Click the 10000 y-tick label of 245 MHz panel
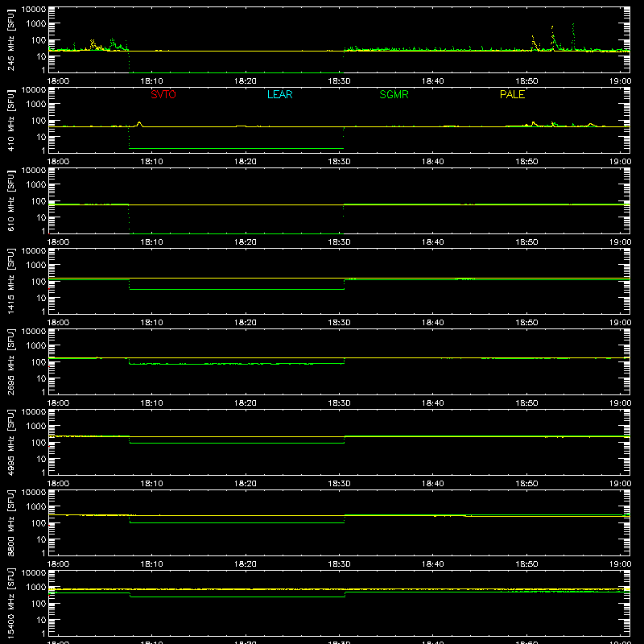 pyautogui.click(x=34, y=10)
